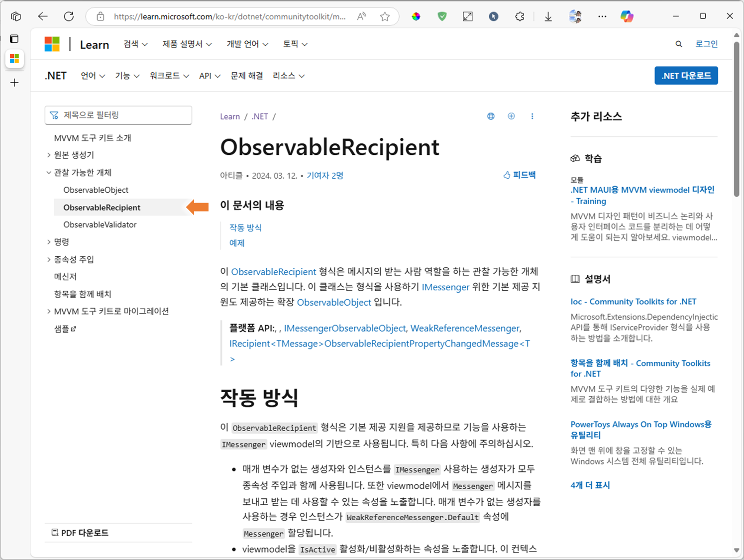
Task: Click the .NET brand link
Action: 56,76
